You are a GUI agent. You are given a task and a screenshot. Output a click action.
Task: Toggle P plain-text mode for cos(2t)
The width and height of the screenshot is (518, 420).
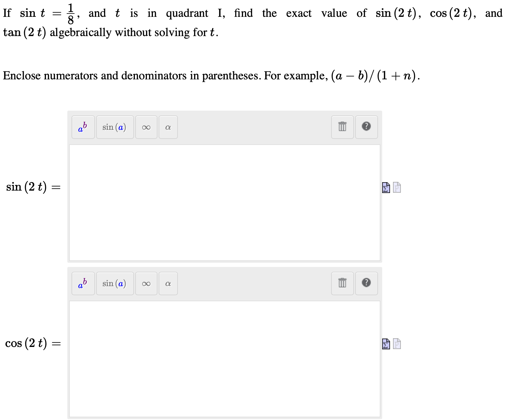click(397, 344)
